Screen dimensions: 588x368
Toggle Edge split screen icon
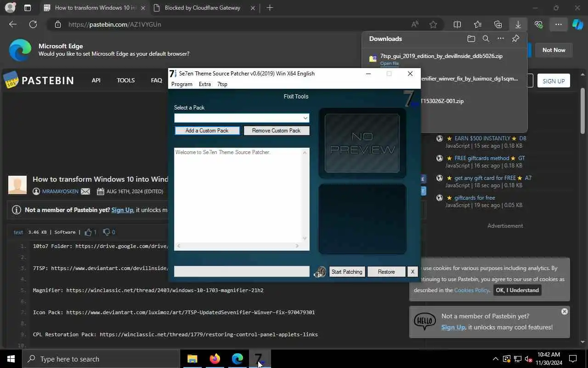(x=457, y=24)
